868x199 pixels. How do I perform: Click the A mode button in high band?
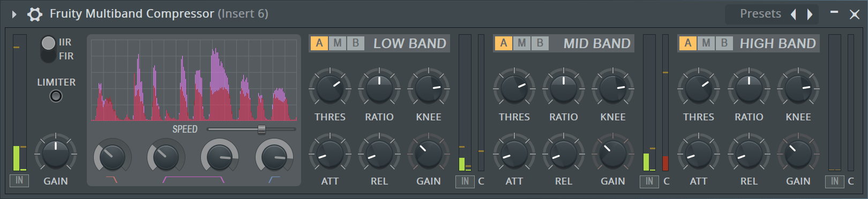coord(688,43)
